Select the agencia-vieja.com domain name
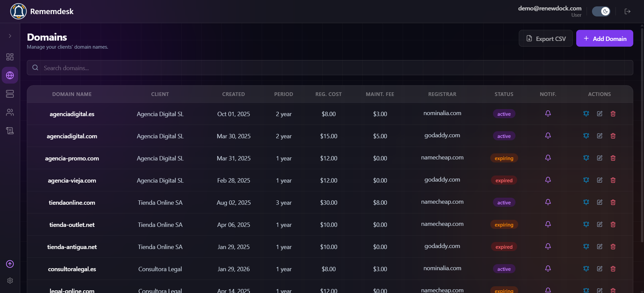This screenshot has height=293, width=644. click(72, 181)
